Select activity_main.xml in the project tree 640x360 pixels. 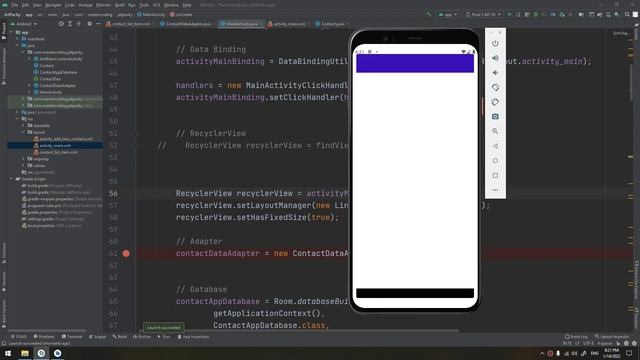(55, 145)
